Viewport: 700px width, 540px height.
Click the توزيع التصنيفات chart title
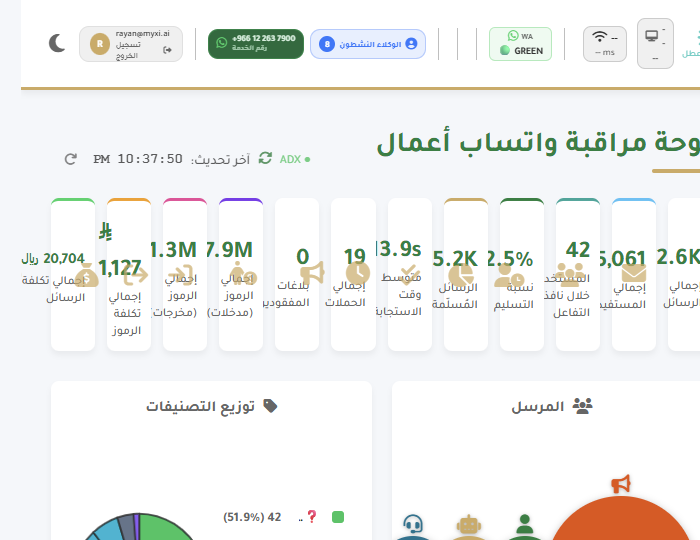click(x=200, y=407)
